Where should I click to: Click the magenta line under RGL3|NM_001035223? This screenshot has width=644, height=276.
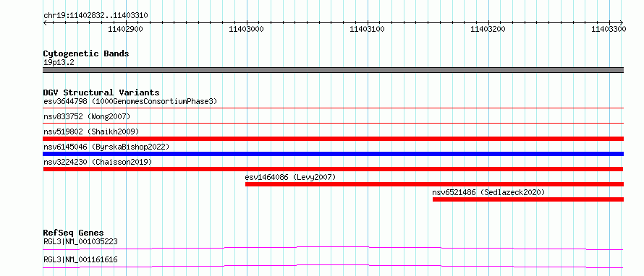tap(333, 248)
